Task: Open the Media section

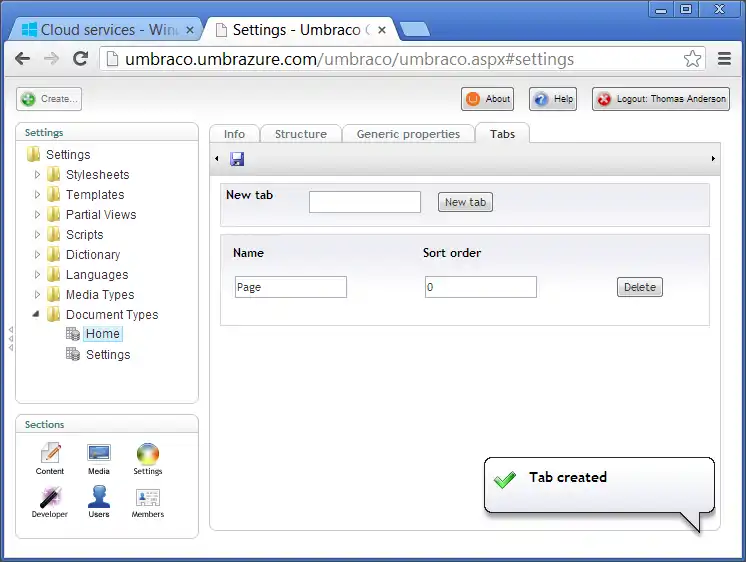Action: (99, 459)
